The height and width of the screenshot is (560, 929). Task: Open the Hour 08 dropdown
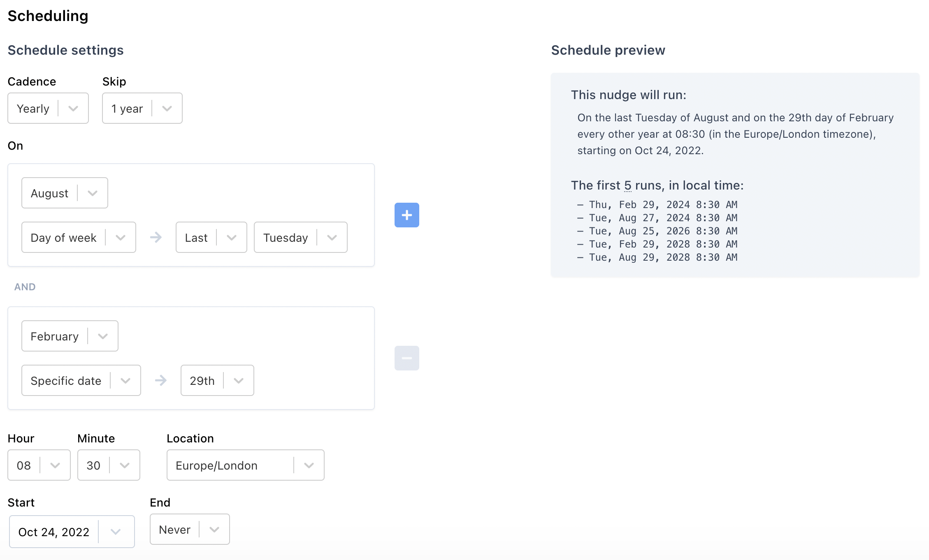(x=39, y=465)
